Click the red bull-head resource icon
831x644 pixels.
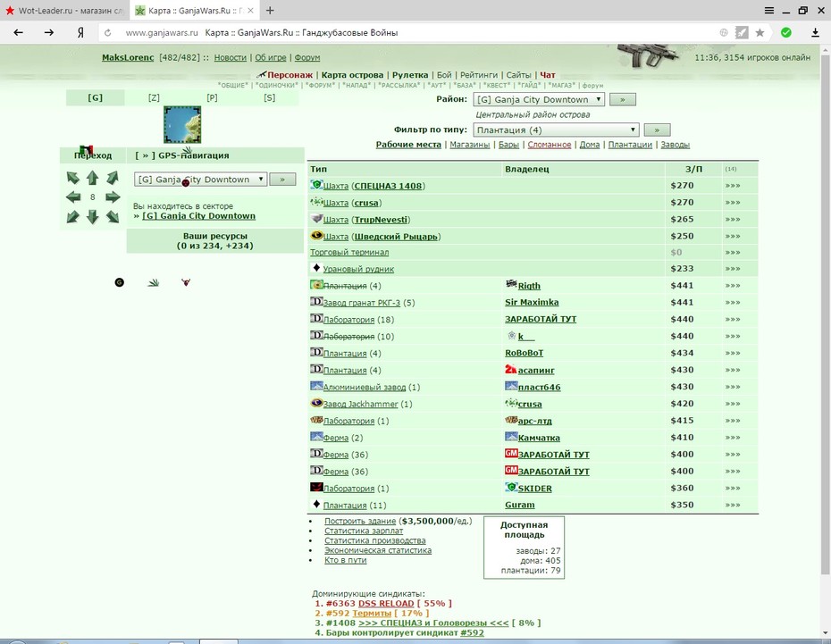coord(186,283)
